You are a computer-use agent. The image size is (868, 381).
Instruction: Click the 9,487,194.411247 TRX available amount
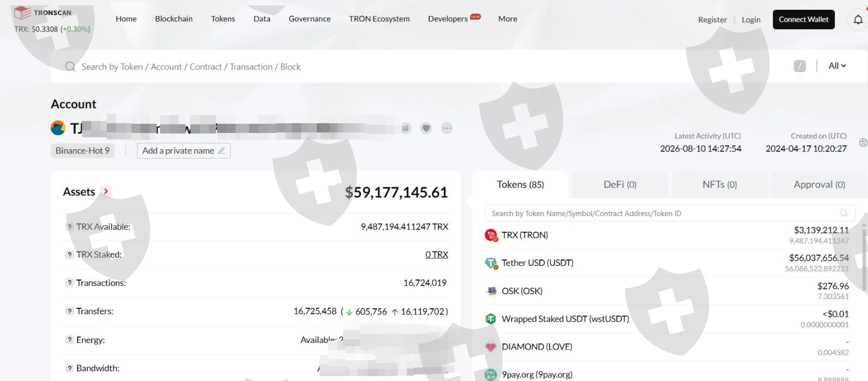[x=404, y=227]
